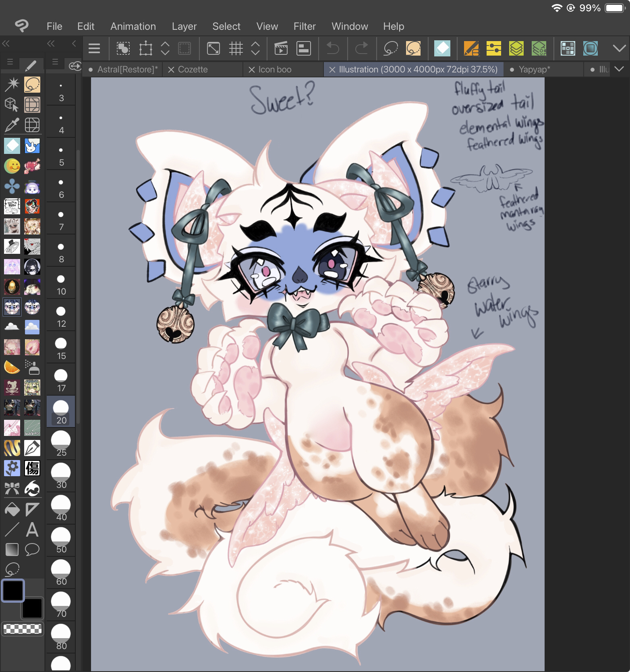
Task: Open the command bar hamburger menu
Action: [94, 49]
